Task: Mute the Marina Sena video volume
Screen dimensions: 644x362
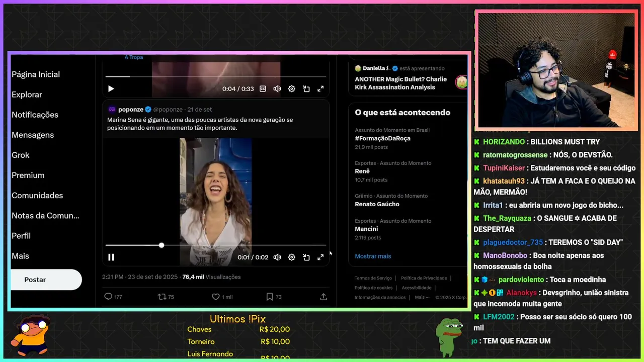Action: click(277, 257)
